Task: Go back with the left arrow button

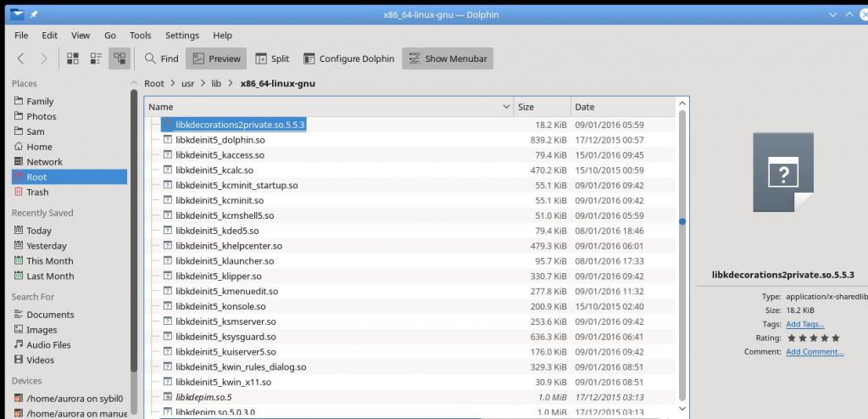Action: click(x=21, y=59)
